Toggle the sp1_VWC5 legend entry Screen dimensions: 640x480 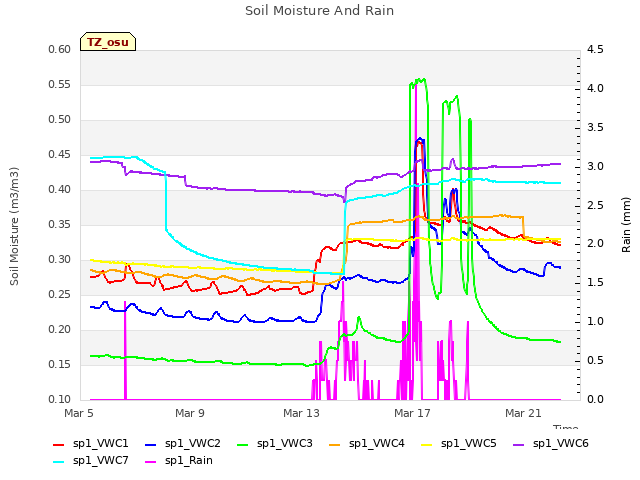pos(459,443)
